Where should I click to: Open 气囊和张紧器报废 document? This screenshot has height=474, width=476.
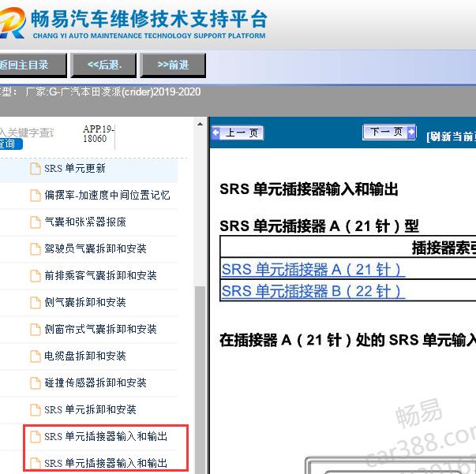85,222
